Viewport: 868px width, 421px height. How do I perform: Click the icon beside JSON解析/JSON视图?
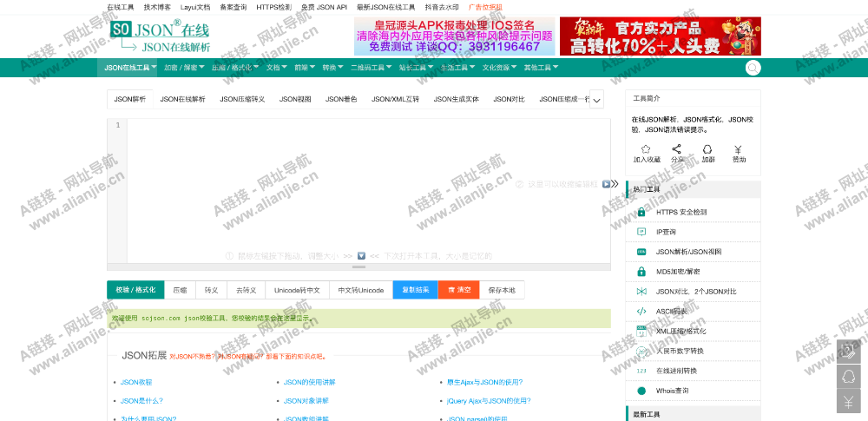click(641, 252)
